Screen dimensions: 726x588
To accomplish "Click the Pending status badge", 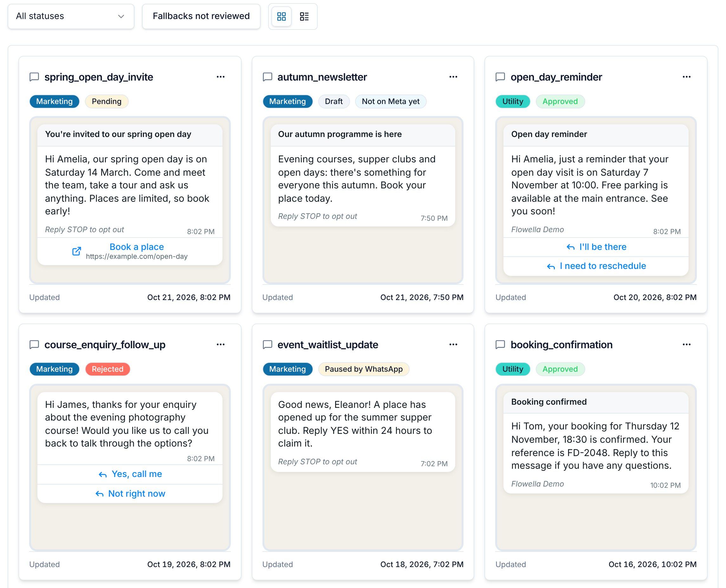I will point(107,101).
